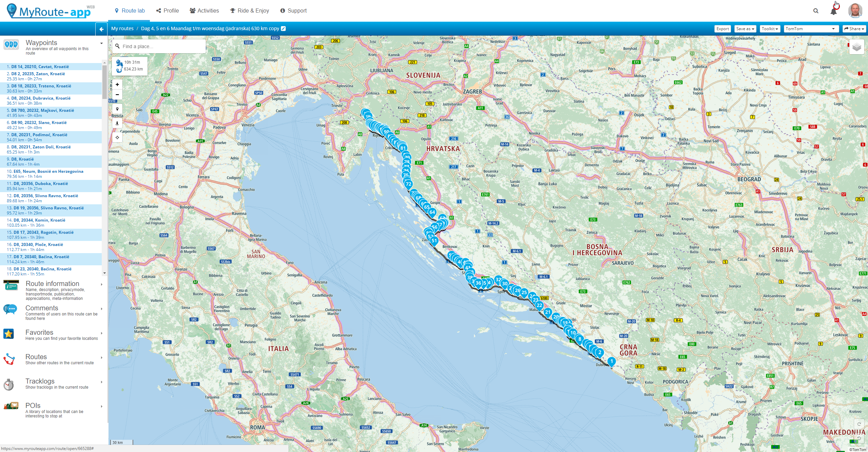The image size is (868, 452).
Task: Select waypoint 10 Neum in list
Action: click(45, 171)
